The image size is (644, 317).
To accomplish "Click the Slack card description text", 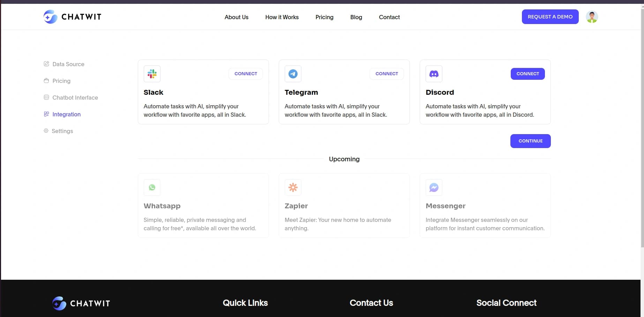I will (195, 110).
